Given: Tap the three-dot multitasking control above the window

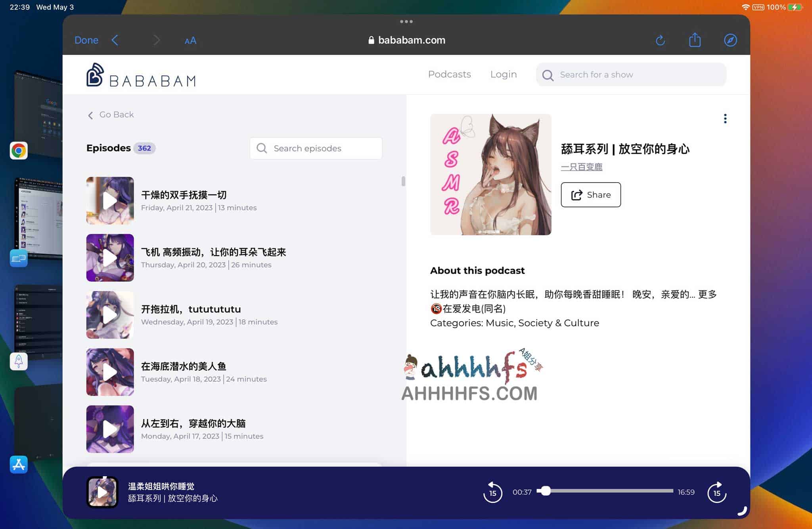Looking at the screenshot, I should [406, 21].
